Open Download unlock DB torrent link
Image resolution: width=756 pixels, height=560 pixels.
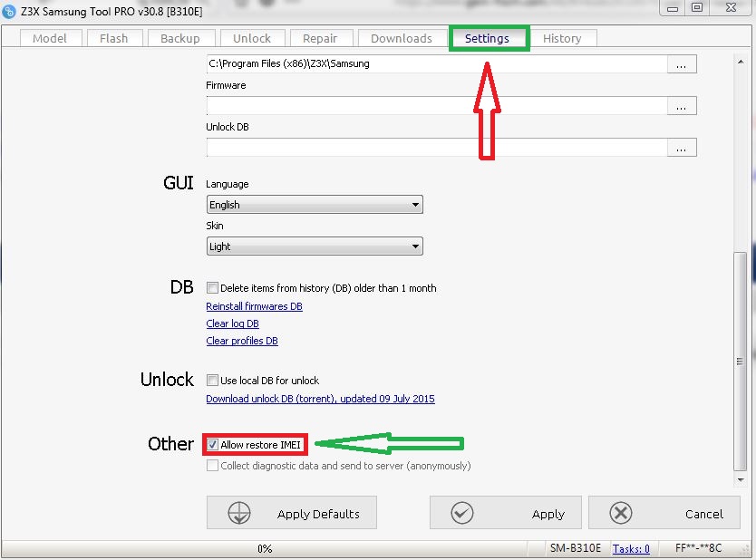pyautogui.click(x=320, y=399)
